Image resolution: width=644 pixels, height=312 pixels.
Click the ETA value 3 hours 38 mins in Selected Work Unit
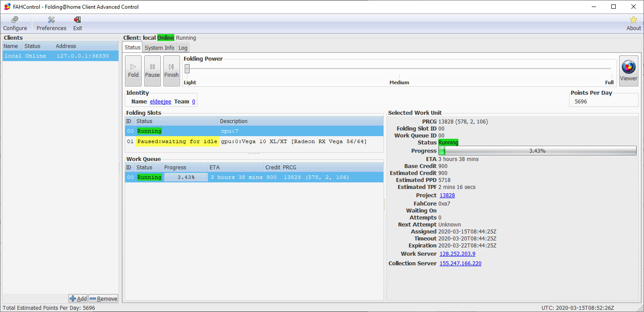point(458,159)
